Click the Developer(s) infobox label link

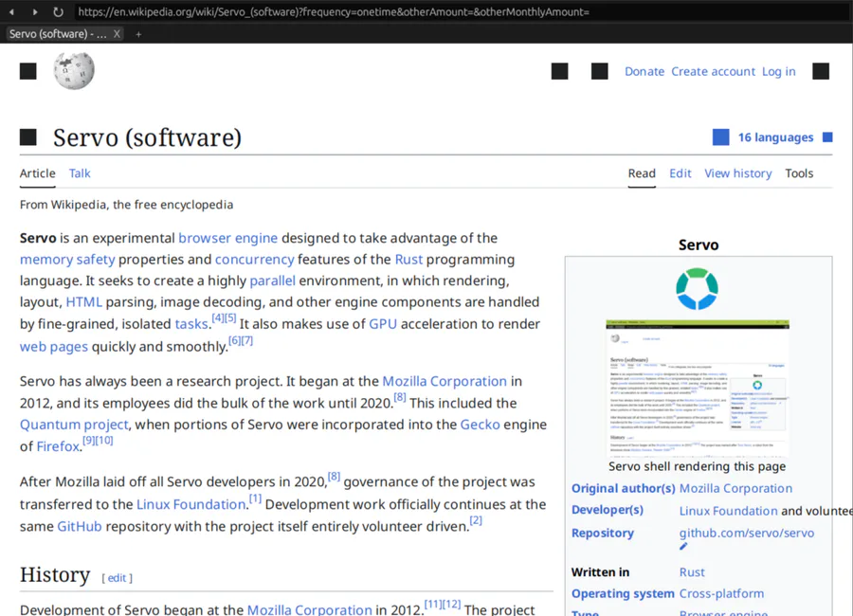608,510
